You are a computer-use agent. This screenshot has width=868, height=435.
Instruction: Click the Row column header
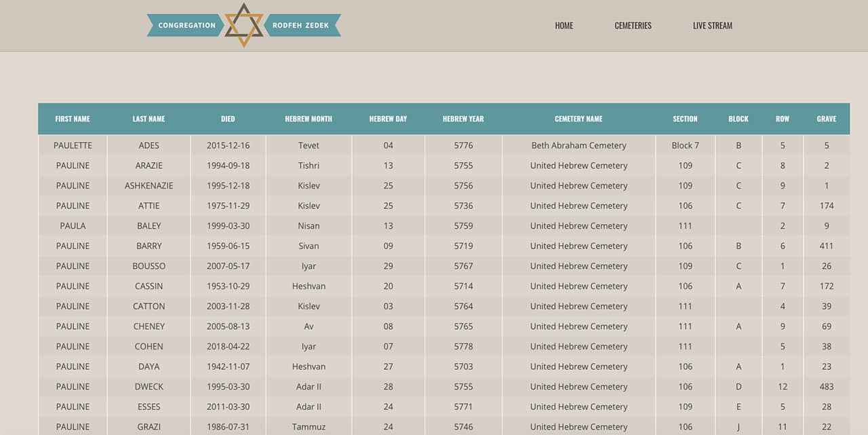tap(783, 119)
